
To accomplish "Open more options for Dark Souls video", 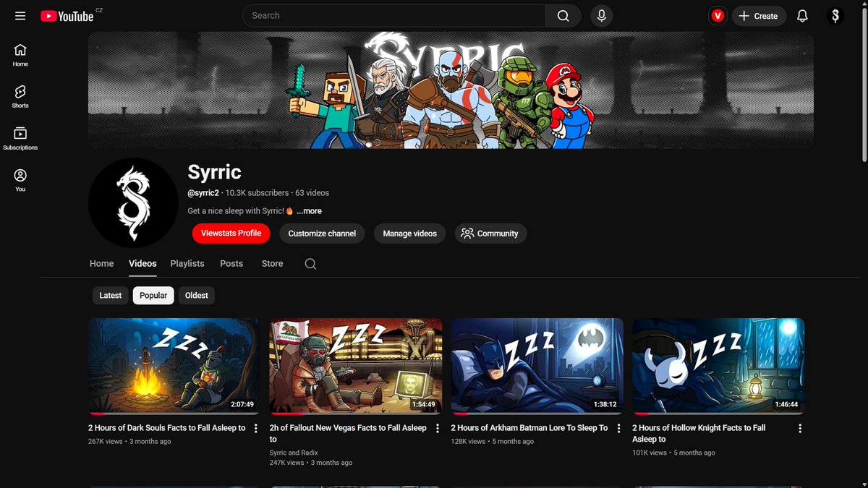I will (x=255, y=429).
